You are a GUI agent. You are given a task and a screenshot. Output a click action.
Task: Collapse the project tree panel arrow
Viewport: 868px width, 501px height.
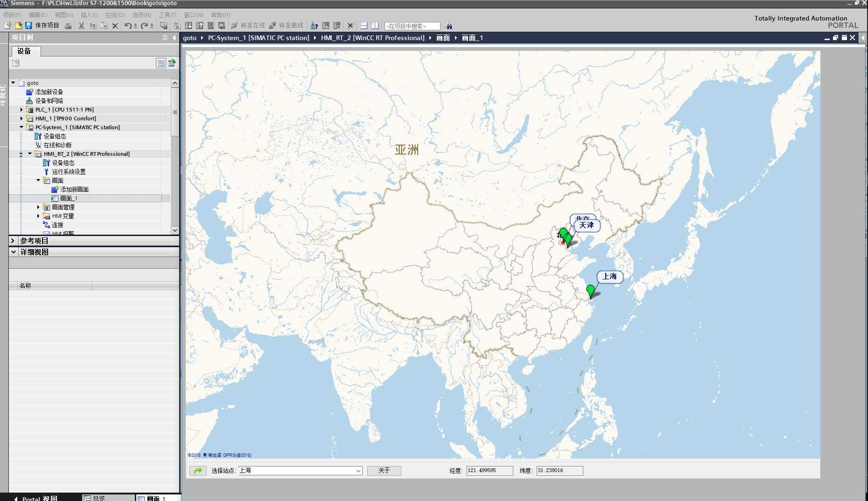174,38
